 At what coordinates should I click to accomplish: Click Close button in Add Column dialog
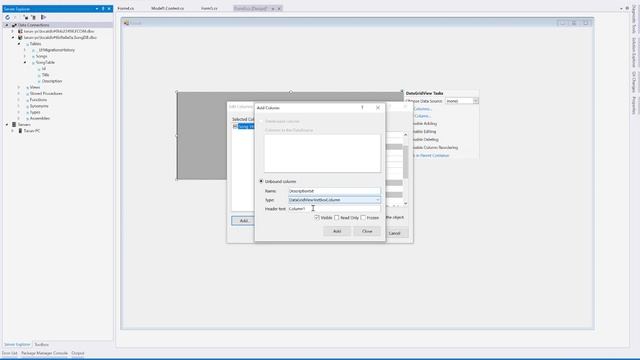(367, 231)
